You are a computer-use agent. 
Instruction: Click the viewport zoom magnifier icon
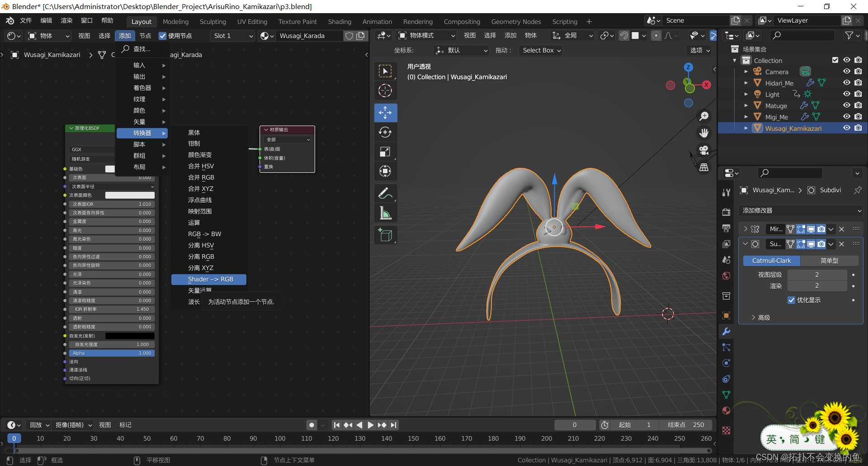click(704, 116)
